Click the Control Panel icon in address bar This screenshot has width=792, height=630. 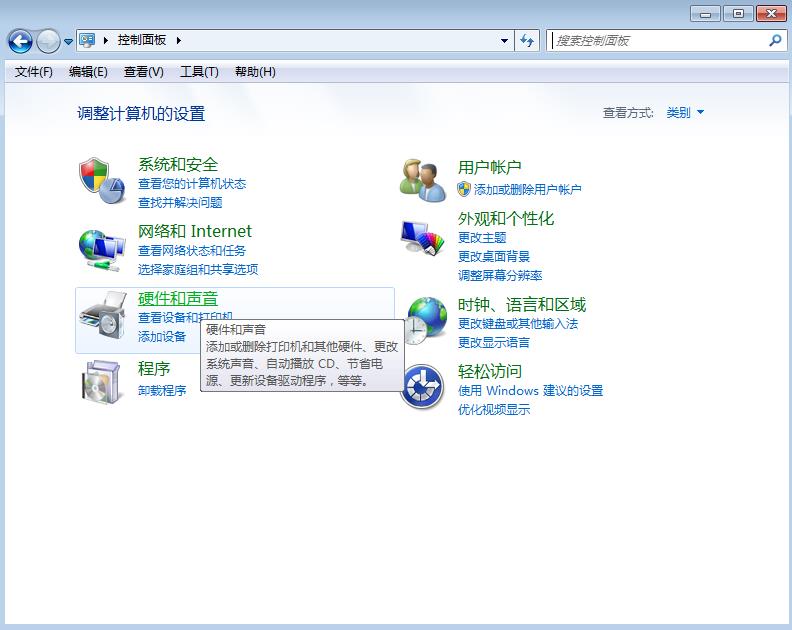point(87,40)
